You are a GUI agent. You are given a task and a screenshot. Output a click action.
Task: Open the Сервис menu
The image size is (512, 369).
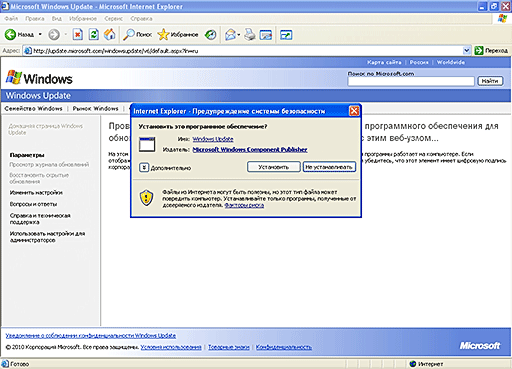[x=113, y=19]
